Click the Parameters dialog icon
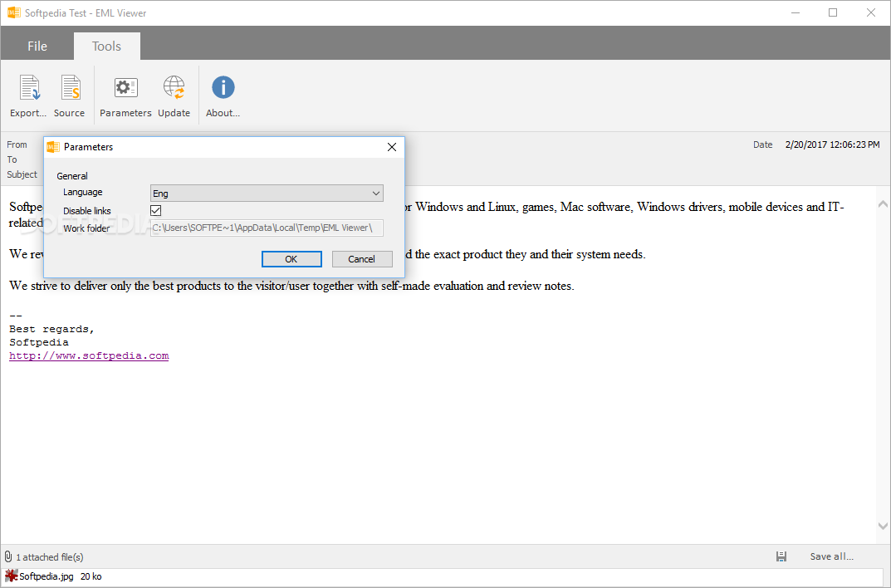The width and height of the screenshot is (891, 588). [x=53, y=147]
